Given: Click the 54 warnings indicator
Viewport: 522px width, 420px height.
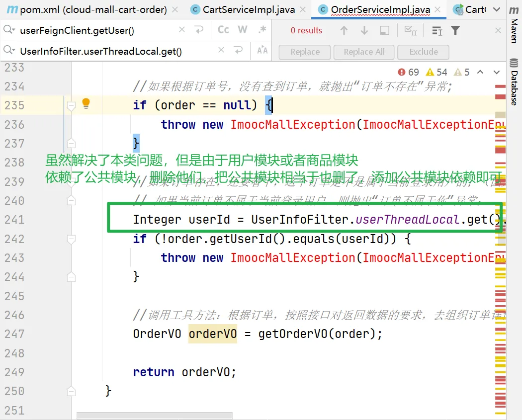Looking at the screenshot, I should (437, 72).
